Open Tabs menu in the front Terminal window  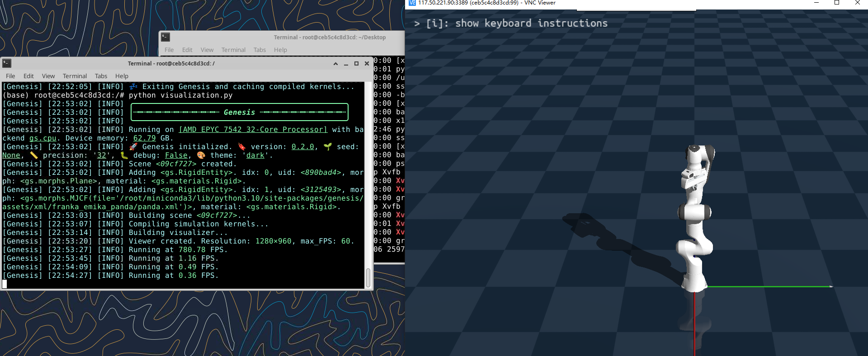point(101,76)
